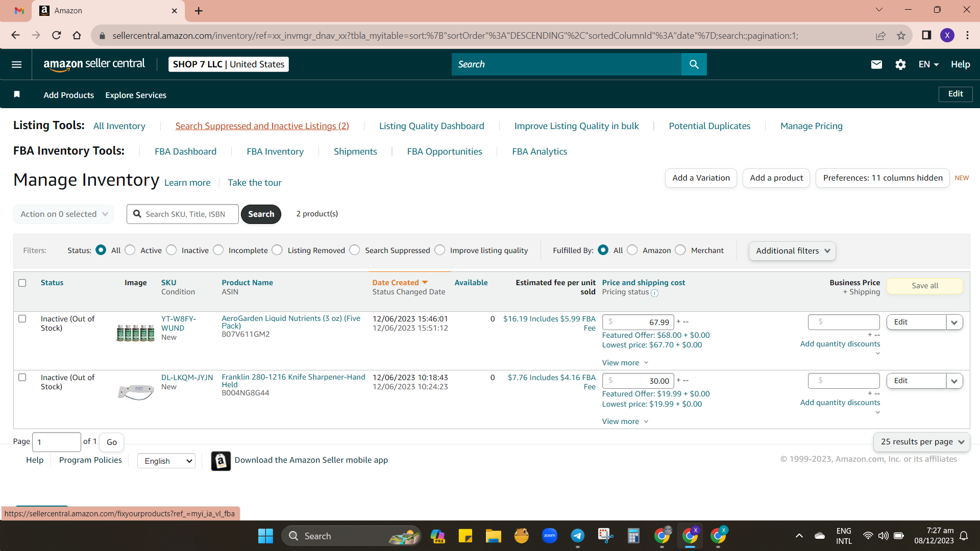The height and width of the screenshot is (551, 980).
Task: Sort by the Date Created column header
Action: (x=400, y=283)
